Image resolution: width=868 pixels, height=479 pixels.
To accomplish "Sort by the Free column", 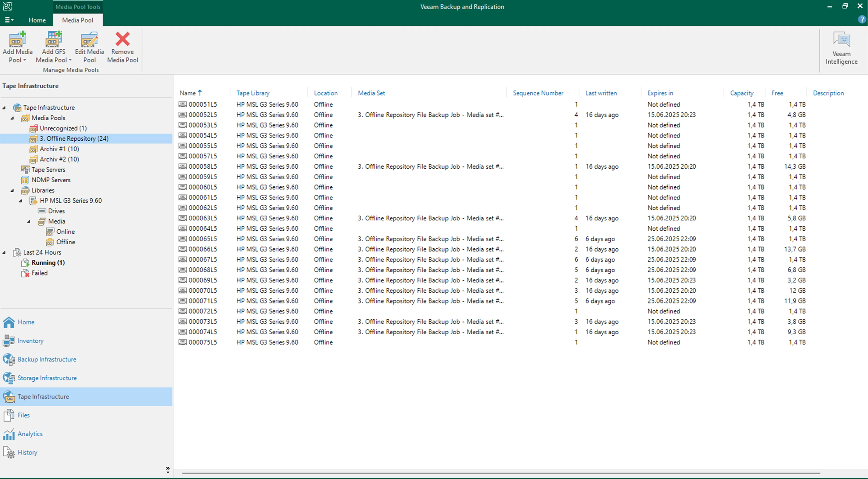I will point(777,93).
